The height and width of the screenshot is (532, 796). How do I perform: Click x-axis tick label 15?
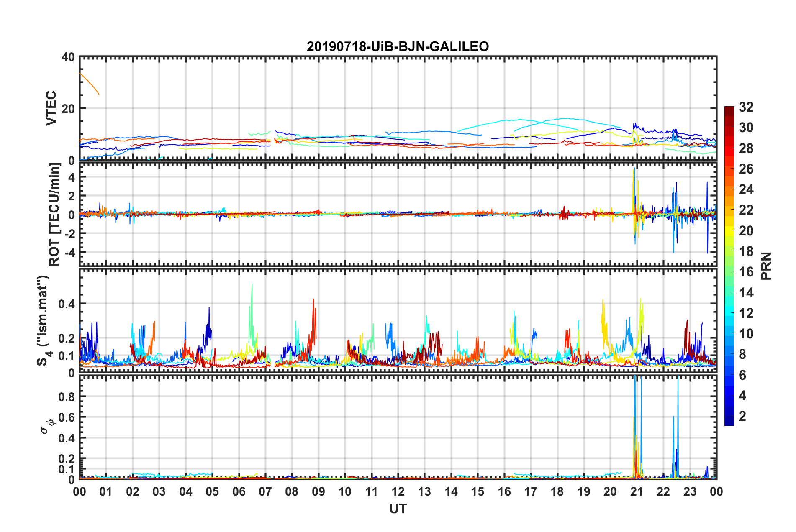point(478,491)
